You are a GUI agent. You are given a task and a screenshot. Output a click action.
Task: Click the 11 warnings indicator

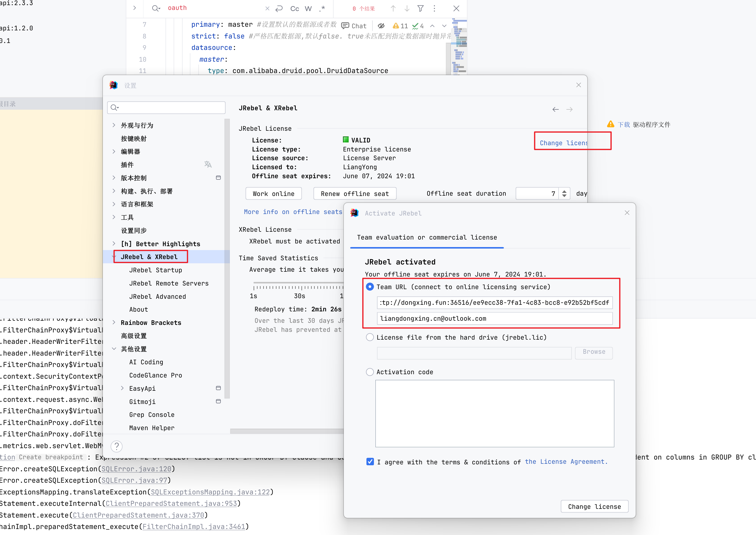click(x=400, y=26)
